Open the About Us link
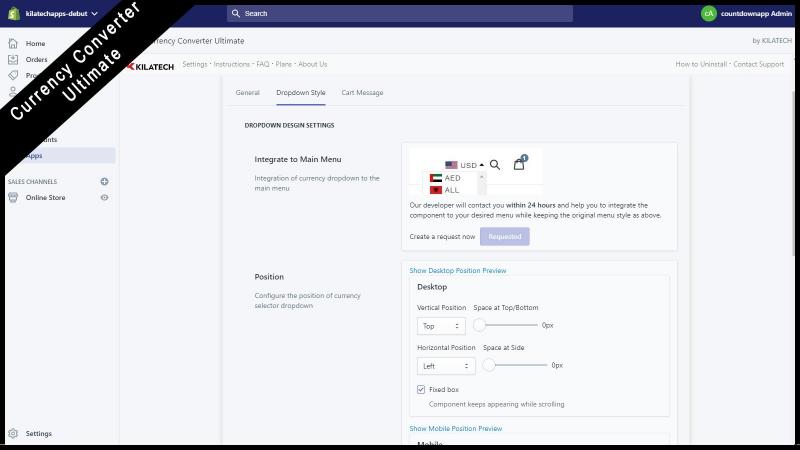The width and height of the screenshot is (800, 450). pyautogui.click(x=313, y=64)
